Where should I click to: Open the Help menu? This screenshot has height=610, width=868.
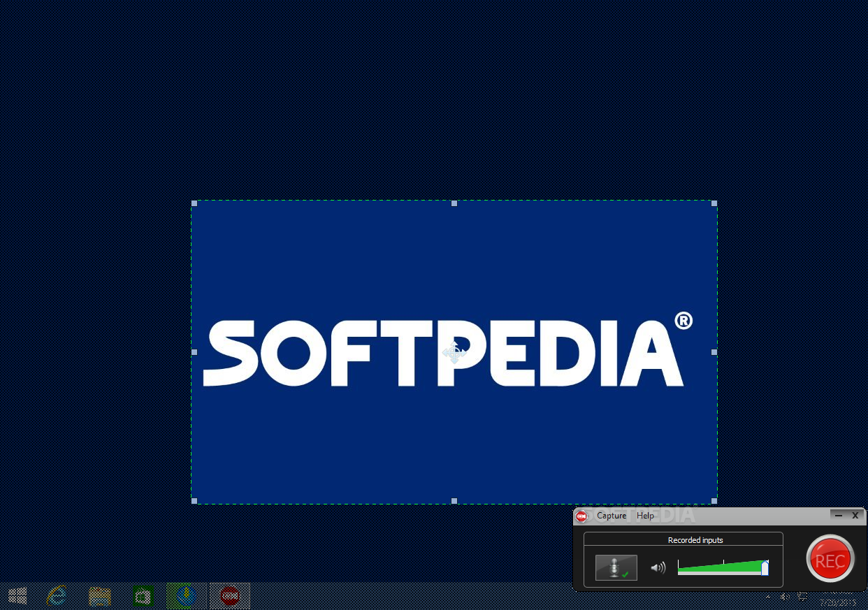[645, 516]
